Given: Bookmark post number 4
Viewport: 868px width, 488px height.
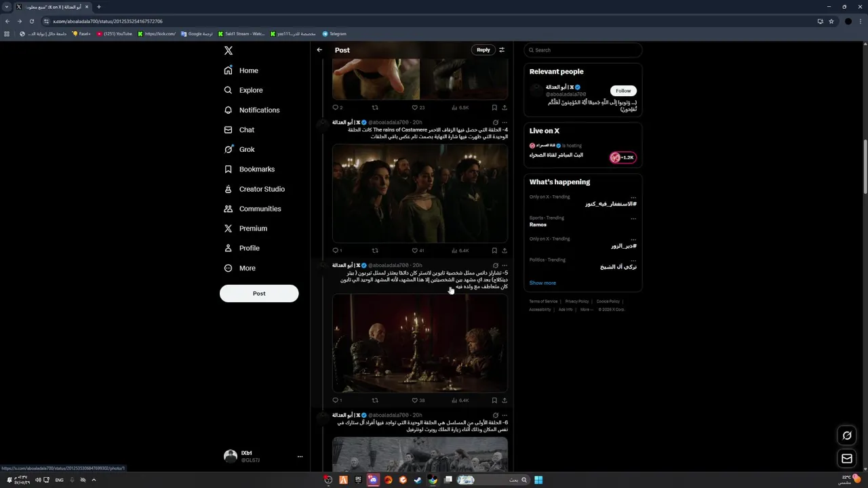Looking at the screenshot, I should pyautogui.click(x=494, y=250).
